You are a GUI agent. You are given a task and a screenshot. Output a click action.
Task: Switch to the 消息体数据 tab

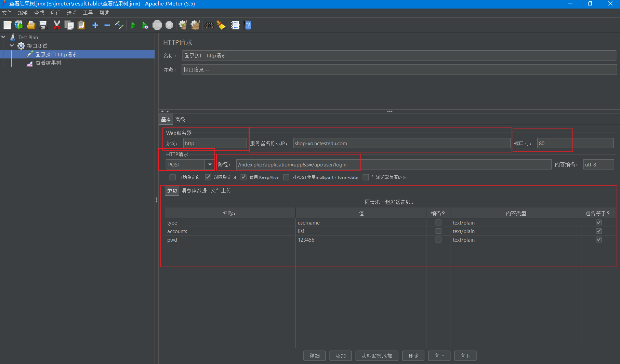point(194,190)
